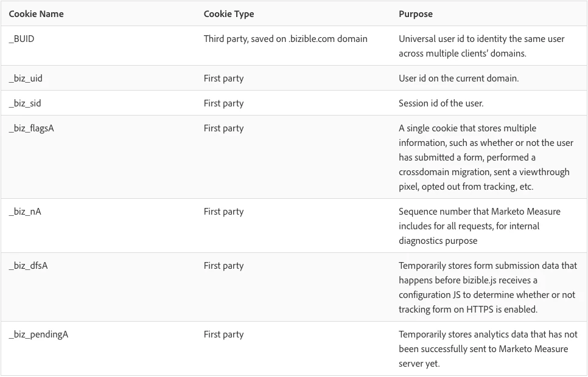Click the _biz_pendingA cookie name

point(38,334)
